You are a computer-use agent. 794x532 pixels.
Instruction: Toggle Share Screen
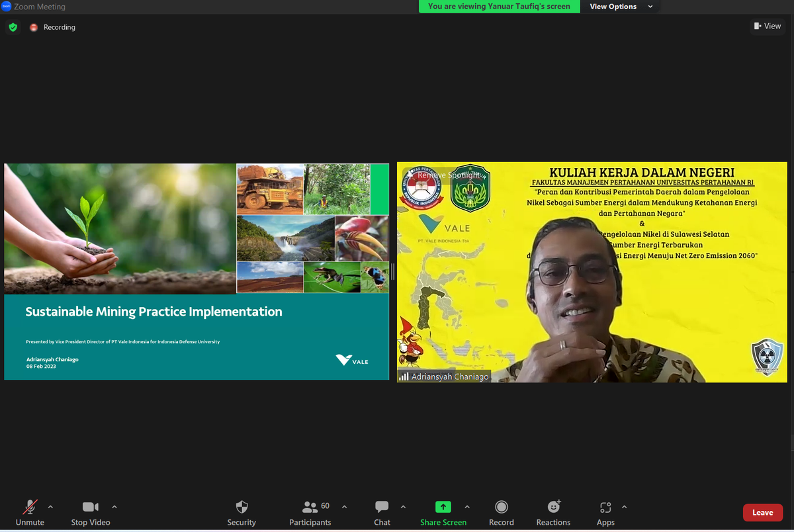(x=443, y=513)
